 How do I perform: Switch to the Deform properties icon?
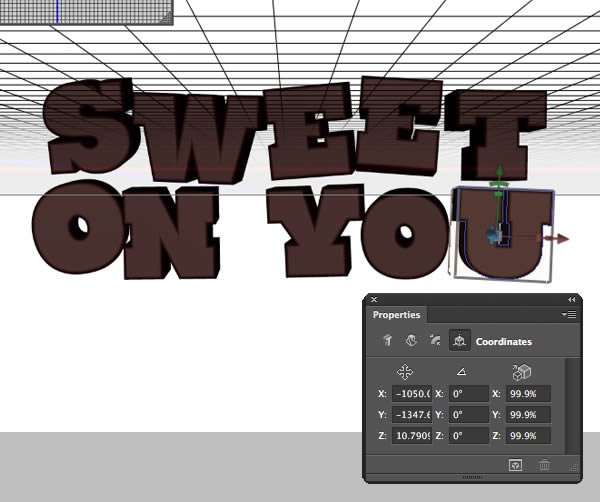[x=411, y=340]
